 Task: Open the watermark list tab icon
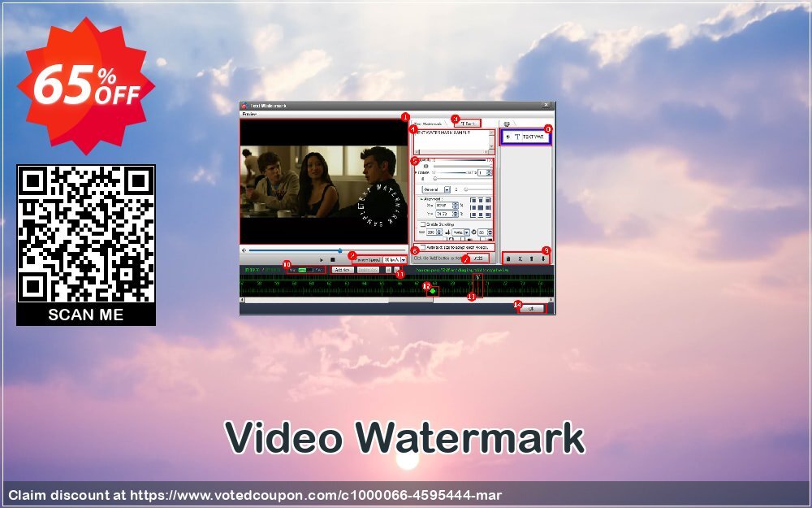(507, 124)
